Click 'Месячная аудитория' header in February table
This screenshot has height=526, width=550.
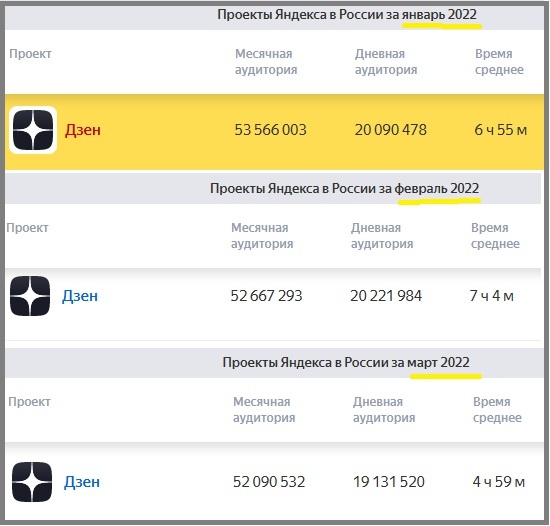click(x=262, y=236)
